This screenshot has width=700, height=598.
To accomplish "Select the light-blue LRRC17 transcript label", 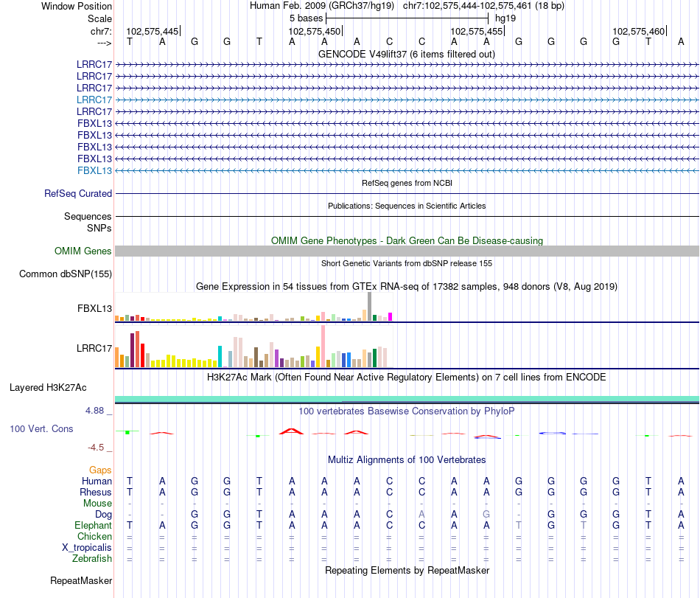I will [x=94, y=100].
